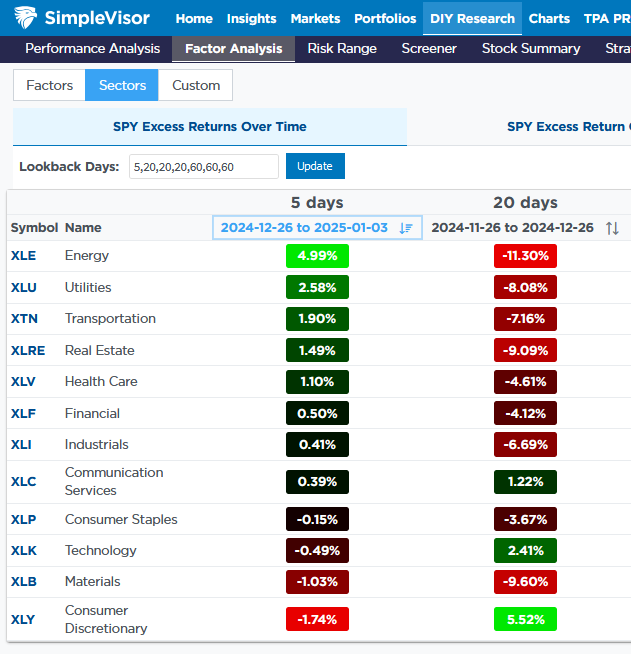
Task: Open the Stock Summary tab
Action: (531, 48)
